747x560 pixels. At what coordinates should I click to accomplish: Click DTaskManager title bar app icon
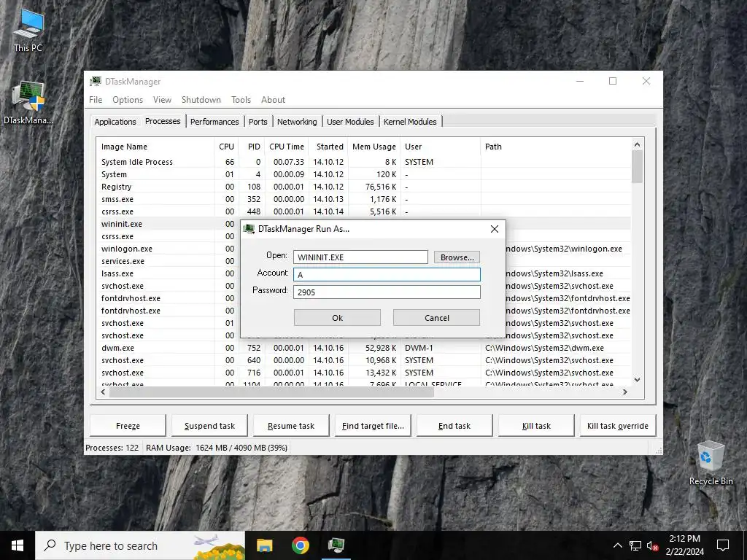(x=96, y=82)
